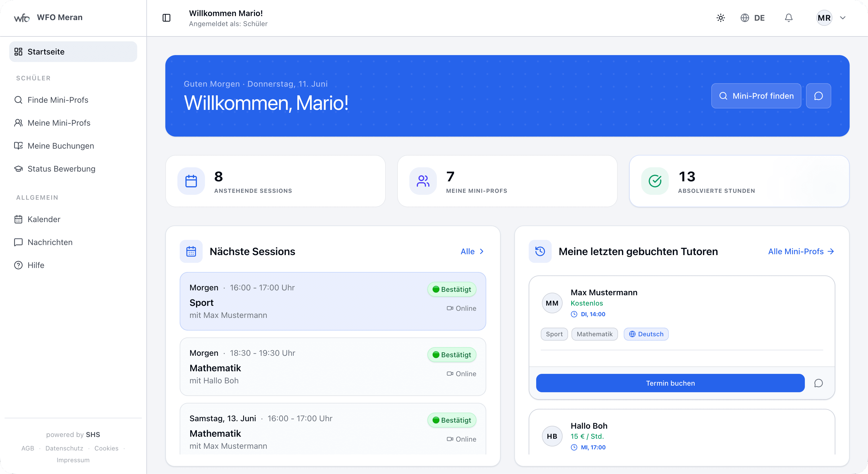Open Hilfe in sidebar
The image size is (868, 474).
pos(73,265)
